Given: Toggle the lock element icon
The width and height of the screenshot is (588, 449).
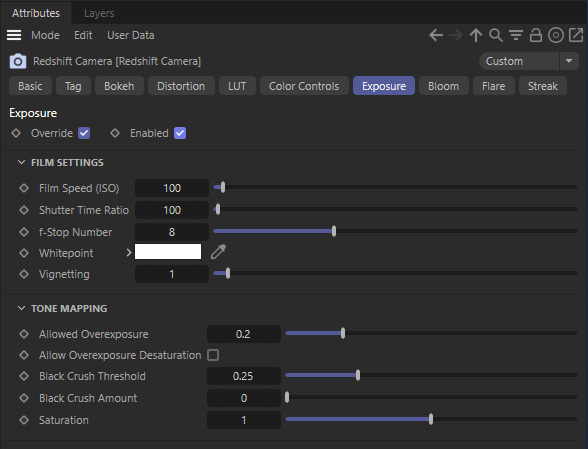Looking at the screenshot, I should point(536,35).
